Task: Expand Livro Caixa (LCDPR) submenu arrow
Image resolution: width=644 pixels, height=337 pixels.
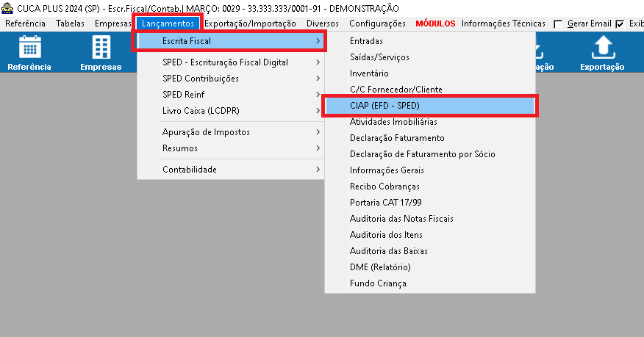Action: 318,111
